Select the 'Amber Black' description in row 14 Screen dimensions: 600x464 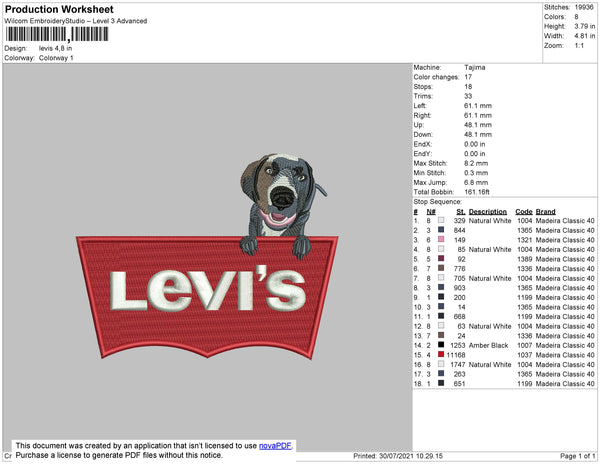pyautogui.click(x=488, y=345)
